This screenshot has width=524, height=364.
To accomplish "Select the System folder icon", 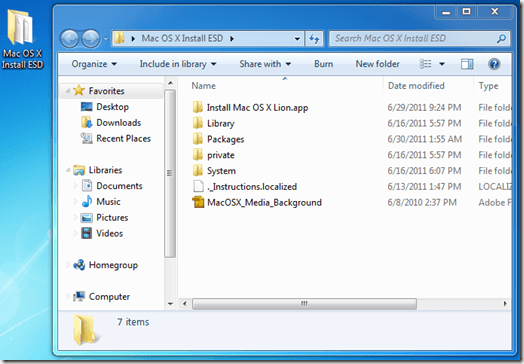I will pos(198,170).
